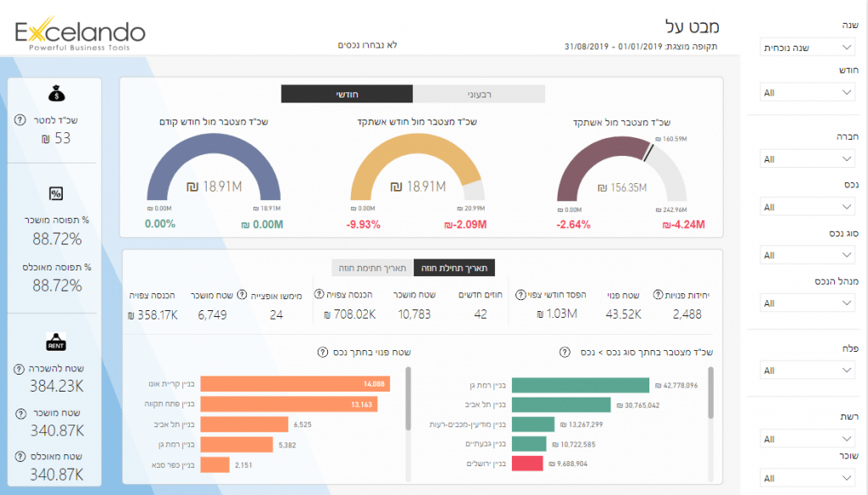Open help icon next to יחידות פנויות
868x495 pixels.
[658, 295]
